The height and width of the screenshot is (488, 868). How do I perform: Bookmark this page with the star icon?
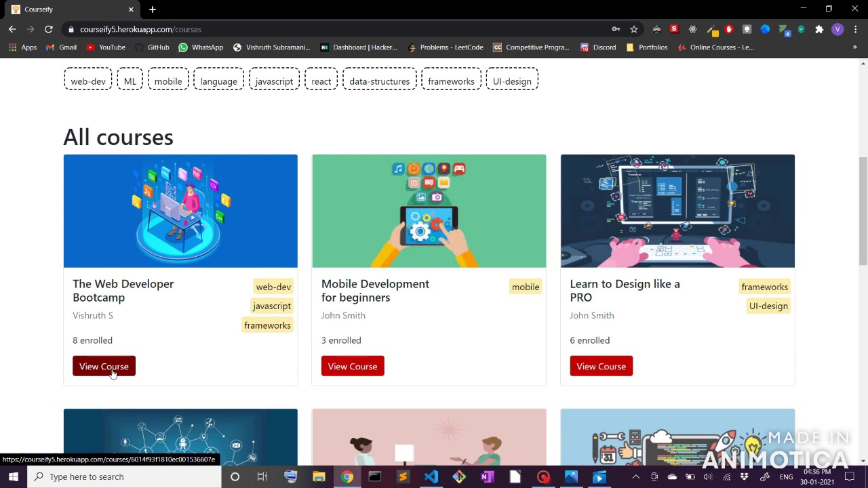634,29
